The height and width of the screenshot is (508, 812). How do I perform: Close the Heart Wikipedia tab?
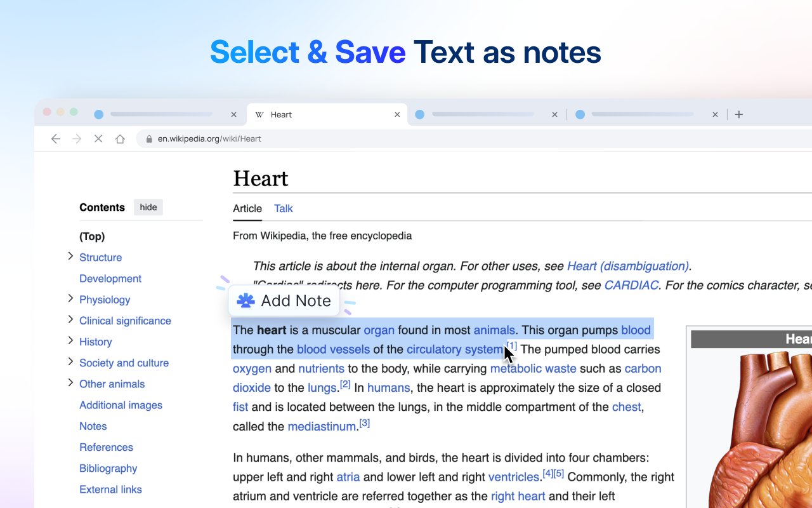[x=397, y=114]
